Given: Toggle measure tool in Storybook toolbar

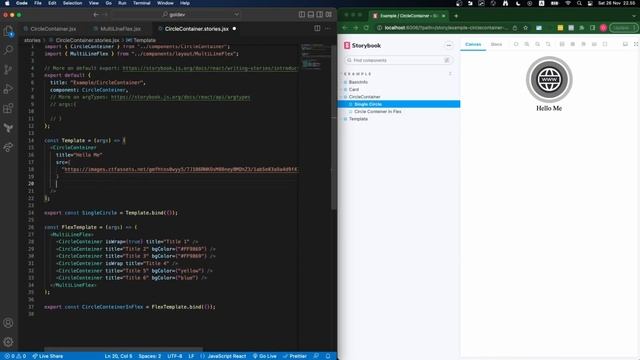Looking at the screenshot, I should pyautogui.click(x=594, y=44).
